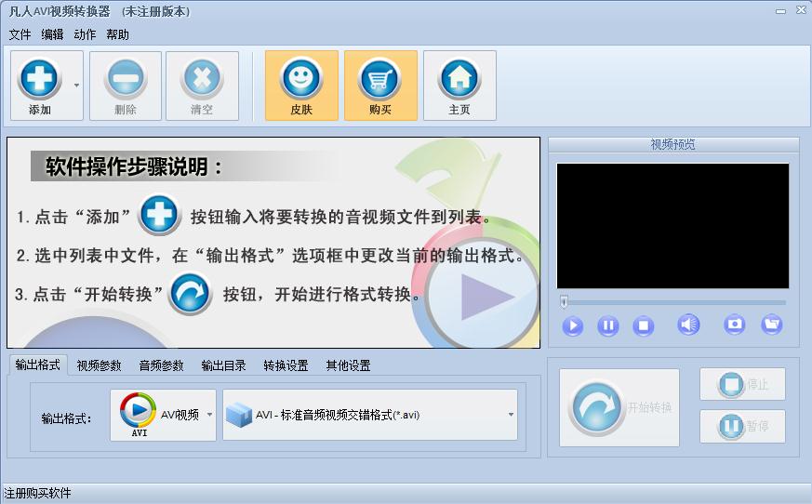The width and height of the screenshot is (812, 504).
Task: Click the 开始转换 start conversion button
Action: [x=619, y=407]
